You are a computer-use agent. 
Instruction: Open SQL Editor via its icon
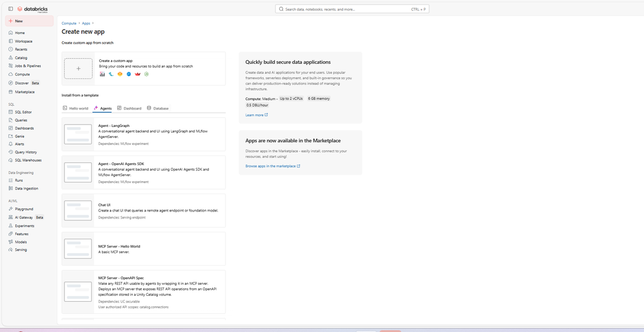pyautogui.click(x=11, y=112)
